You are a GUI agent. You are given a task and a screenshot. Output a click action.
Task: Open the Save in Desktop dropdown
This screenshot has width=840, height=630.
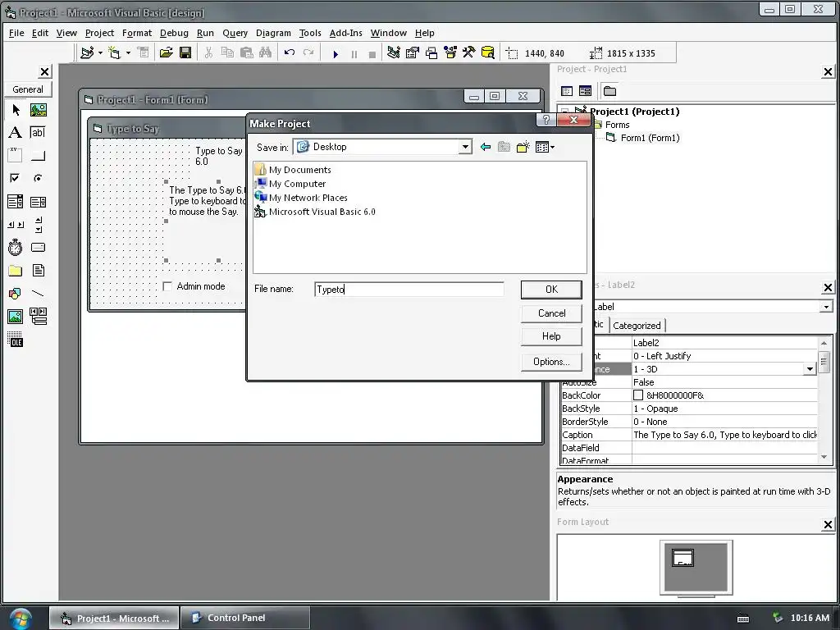[465, 147]
